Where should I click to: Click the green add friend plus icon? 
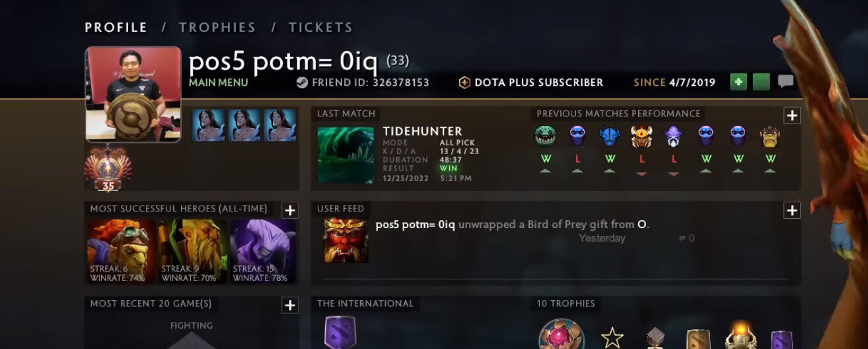pyautogui.click(x=739, y=82)
